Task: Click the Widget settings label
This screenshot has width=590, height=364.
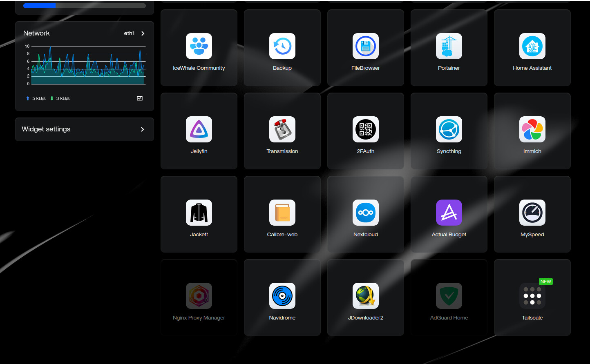Action: (46, 129)
